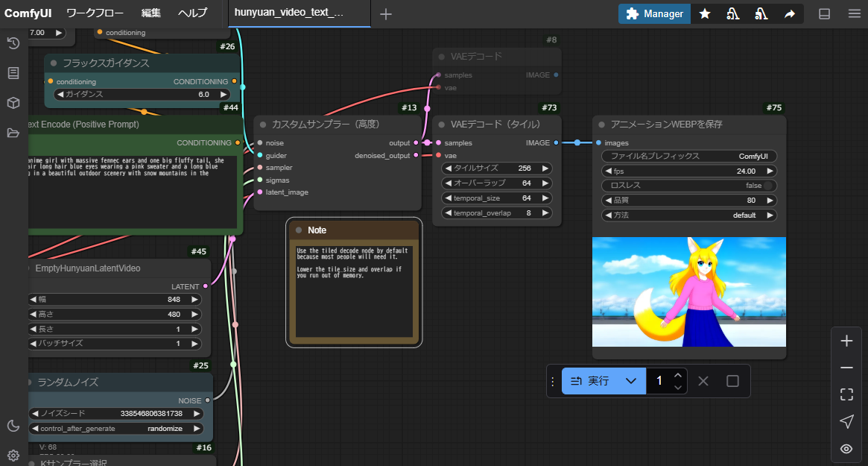Decrease オーバーラップ with left arrow
The height and width of the screenshot is (466, 868).
tap(449, 183)
